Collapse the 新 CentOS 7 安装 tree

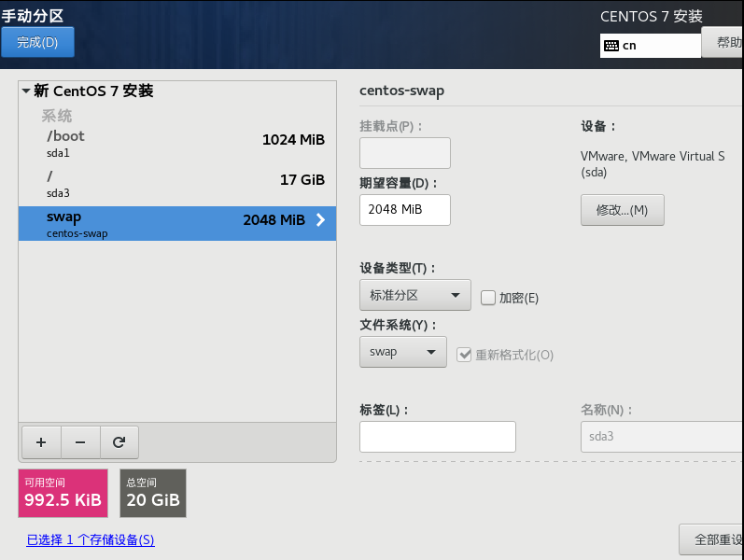(x=26, y=91)
